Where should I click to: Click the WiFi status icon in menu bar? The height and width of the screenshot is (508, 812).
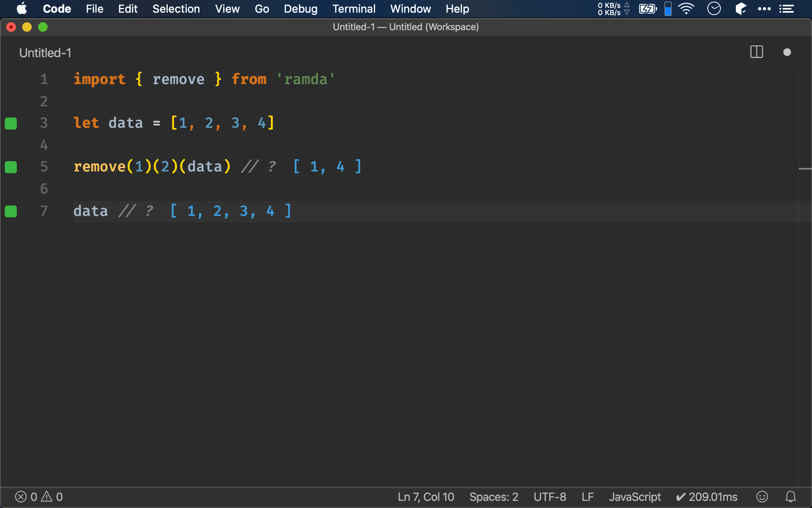tap(687, 8)
